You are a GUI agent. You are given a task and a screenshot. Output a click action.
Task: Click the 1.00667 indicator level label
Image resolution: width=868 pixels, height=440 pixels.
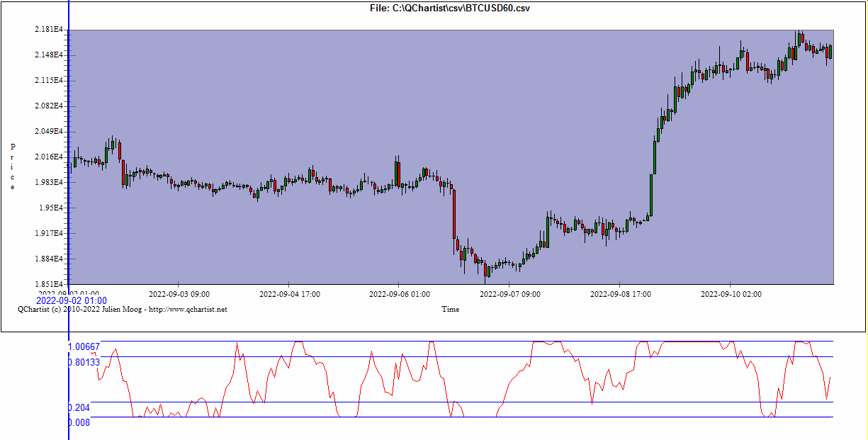[84, 346]
